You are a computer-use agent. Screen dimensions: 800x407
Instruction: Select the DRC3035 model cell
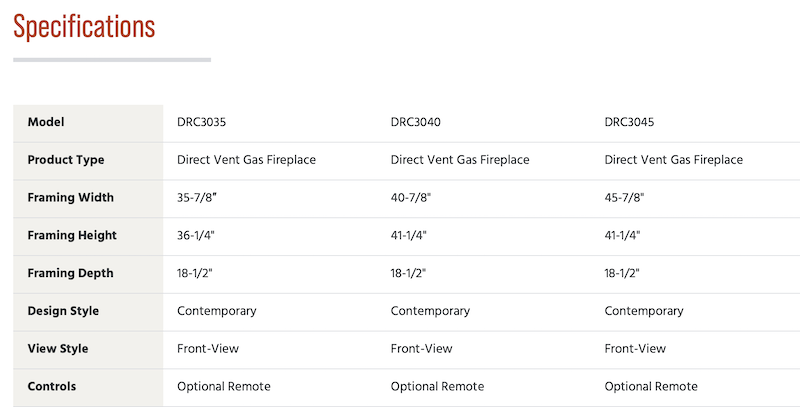tap(203, 122)
